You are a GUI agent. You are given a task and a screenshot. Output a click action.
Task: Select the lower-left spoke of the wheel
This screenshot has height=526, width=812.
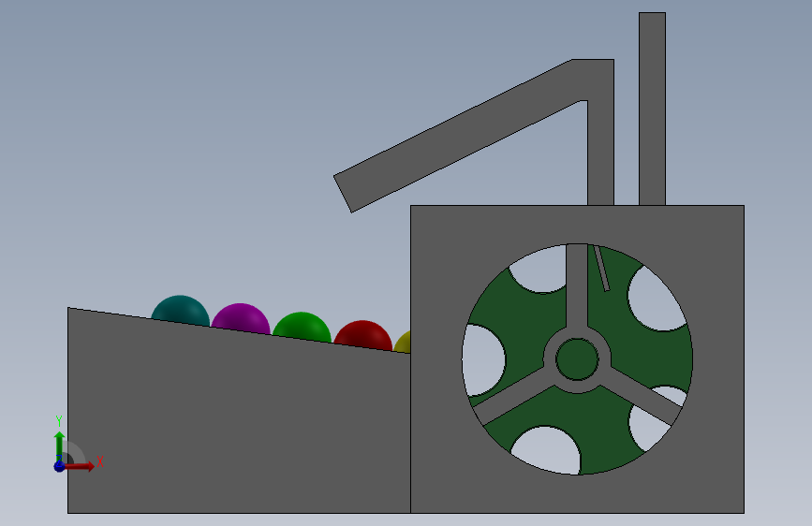pyautogui.click(x=512, y=396)
